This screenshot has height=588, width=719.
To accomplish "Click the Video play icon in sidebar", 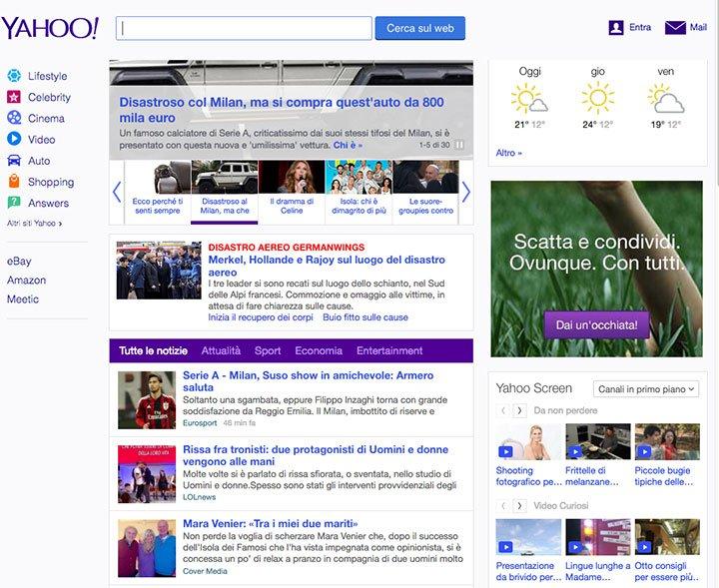I will [14, 139].
